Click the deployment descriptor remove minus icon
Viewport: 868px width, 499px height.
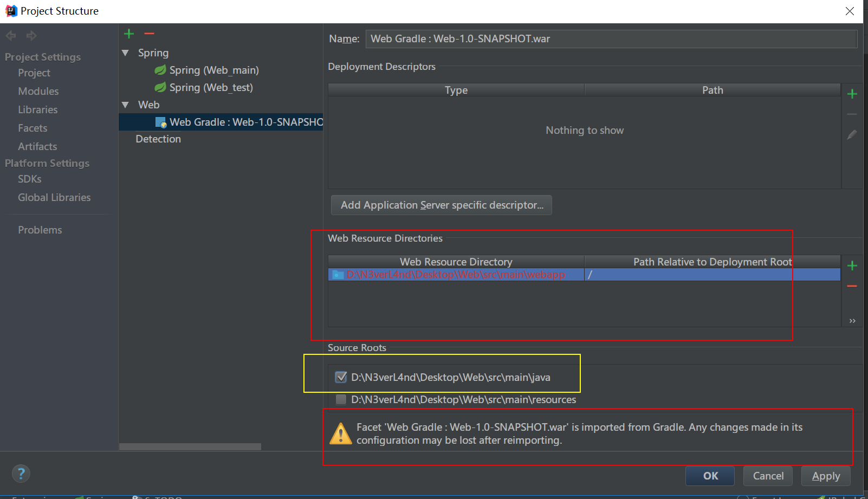click(852, 113)
